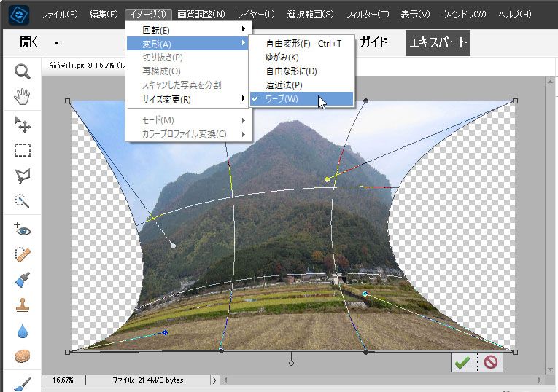Click the ファイル: 21.4M/0 bytes status text

[147, 380]
